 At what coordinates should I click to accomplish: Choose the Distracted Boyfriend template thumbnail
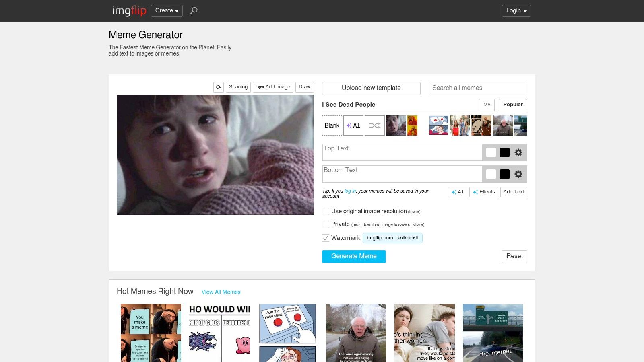(x=460, y=125)
